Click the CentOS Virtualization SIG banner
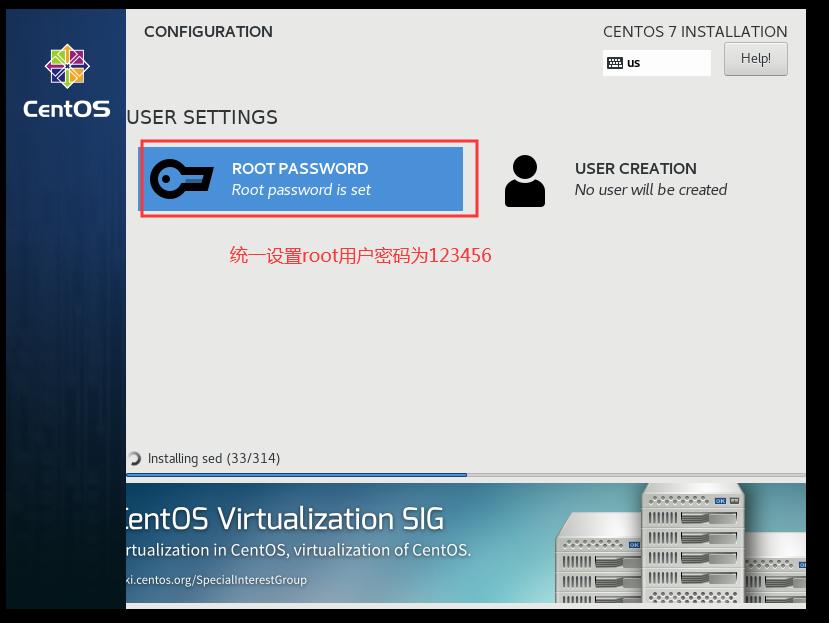Viewport: 829px width, 623px height. click(x=466, y=543)
